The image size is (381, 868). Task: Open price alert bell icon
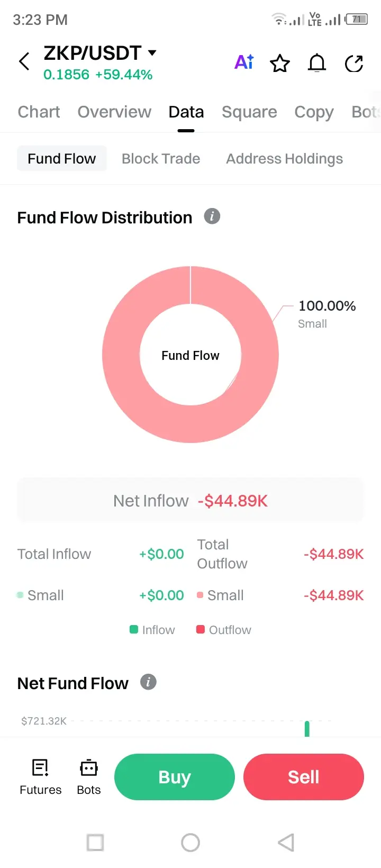pyautogui.click(x=317, y=64)
